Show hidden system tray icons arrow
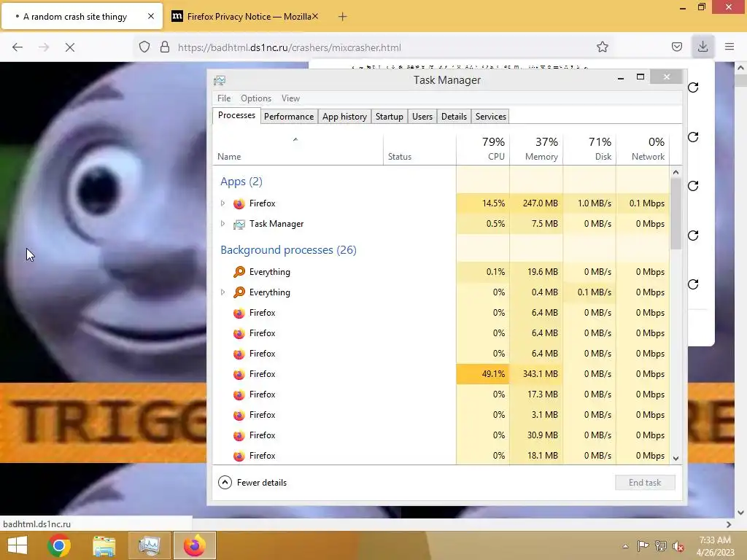The image size is (747, 560). tap(625, 546)
